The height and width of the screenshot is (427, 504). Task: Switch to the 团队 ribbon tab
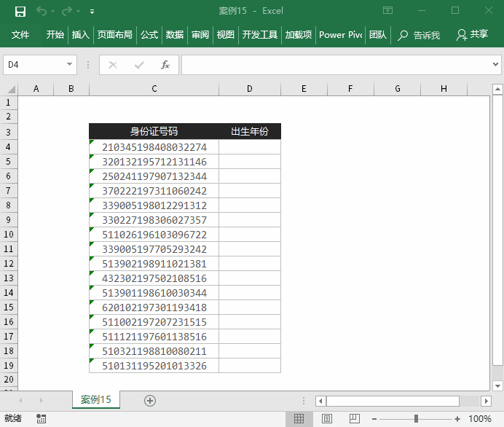(x=378, y=34)
